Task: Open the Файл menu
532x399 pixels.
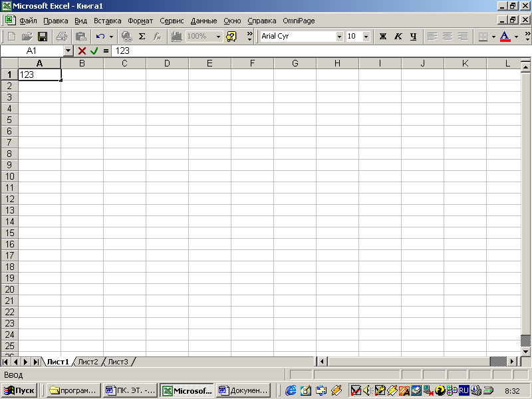Action: pyautogui.click(x=28, y=21)
